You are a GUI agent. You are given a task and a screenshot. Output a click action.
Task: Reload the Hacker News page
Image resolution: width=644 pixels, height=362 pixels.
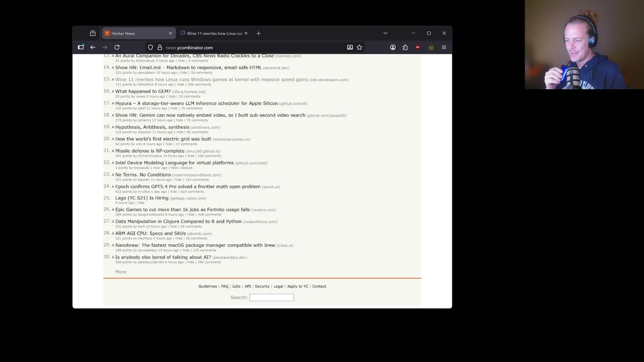(x=117, y=47)
